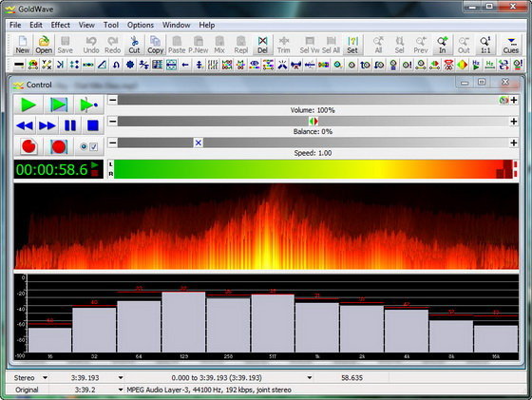
Task: Click the Trim toolbar button
Action: (284, 45)
